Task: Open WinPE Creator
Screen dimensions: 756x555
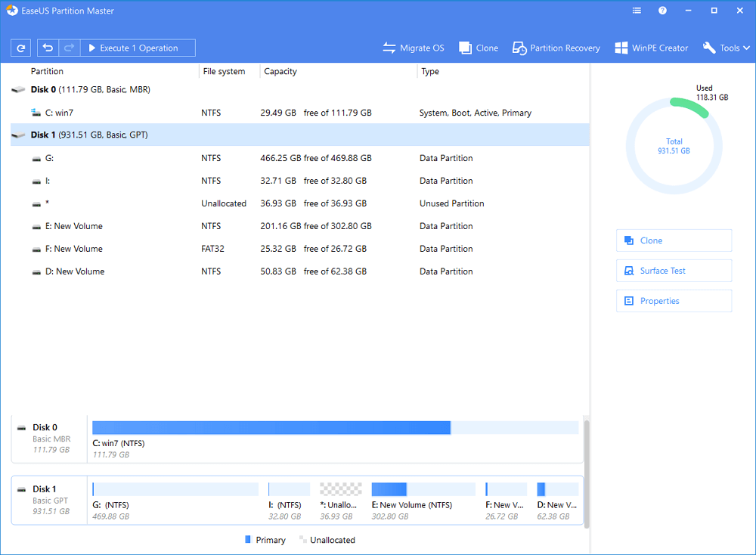Action: pos(652,48)
